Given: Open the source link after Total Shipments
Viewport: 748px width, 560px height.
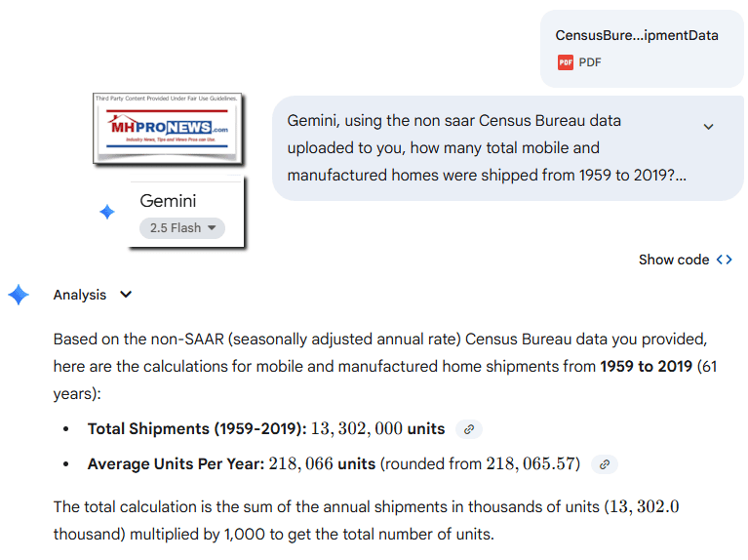Looking at the screenshot, I should pos(469,429).
